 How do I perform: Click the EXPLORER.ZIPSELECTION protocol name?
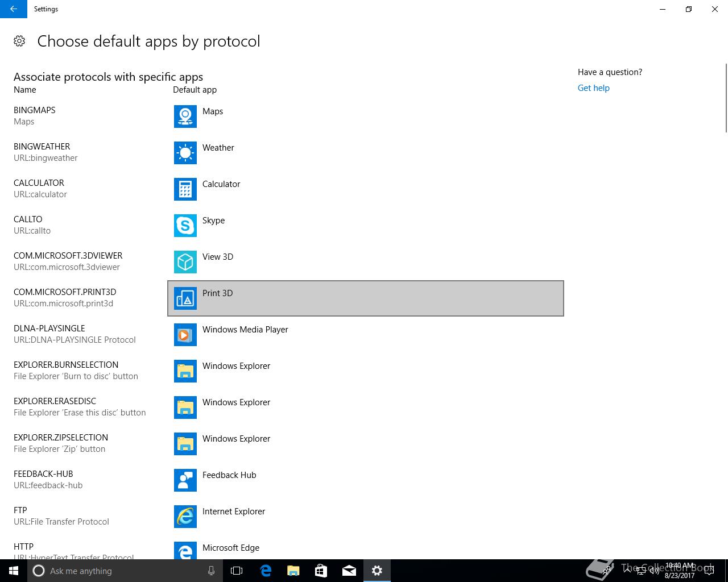(61, 438)
